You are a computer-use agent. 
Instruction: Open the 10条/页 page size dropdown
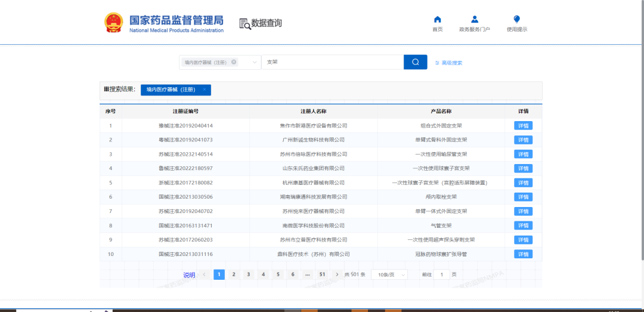[389, 274]
